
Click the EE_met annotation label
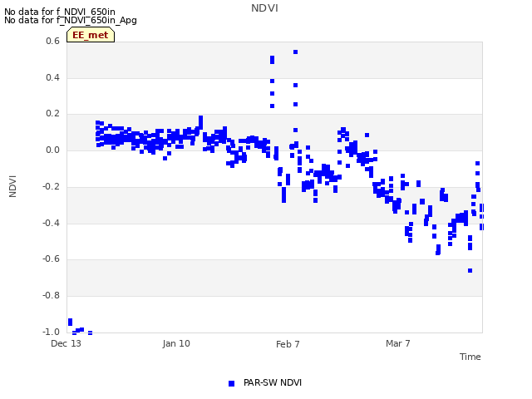(91, 35)
